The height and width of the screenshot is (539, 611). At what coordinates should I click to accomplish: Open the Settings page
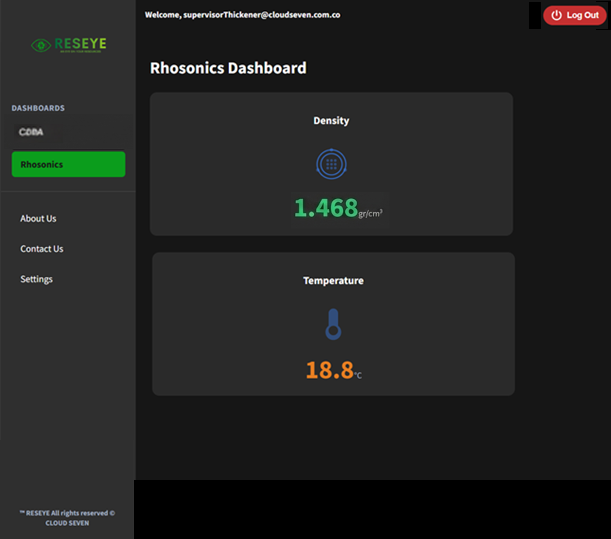coord(36,279)
